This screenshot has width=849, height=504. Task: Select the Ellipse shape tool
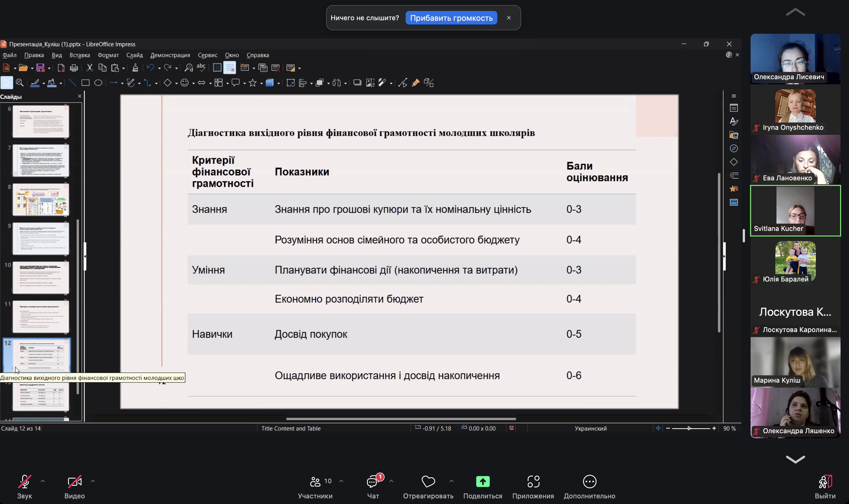(98, 83)
